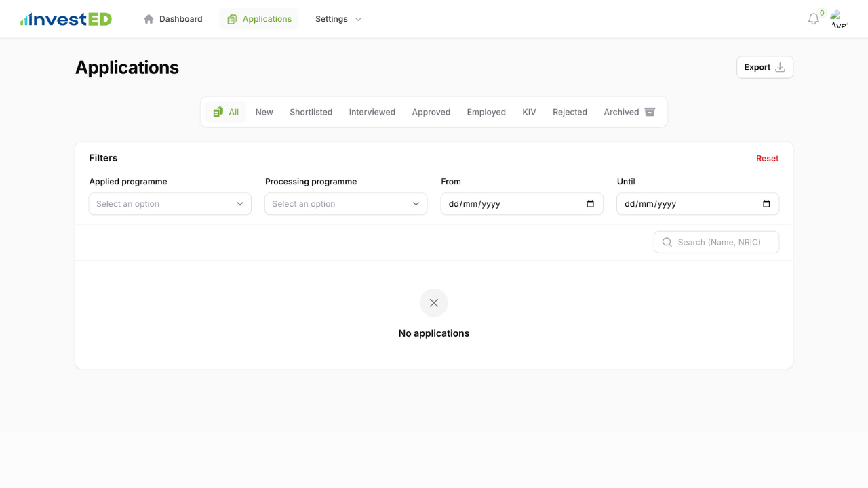The height and width of the screenshot is (488, 868).
Task: Click the magnifier icon in the search bar
Action: pos(667,242)
